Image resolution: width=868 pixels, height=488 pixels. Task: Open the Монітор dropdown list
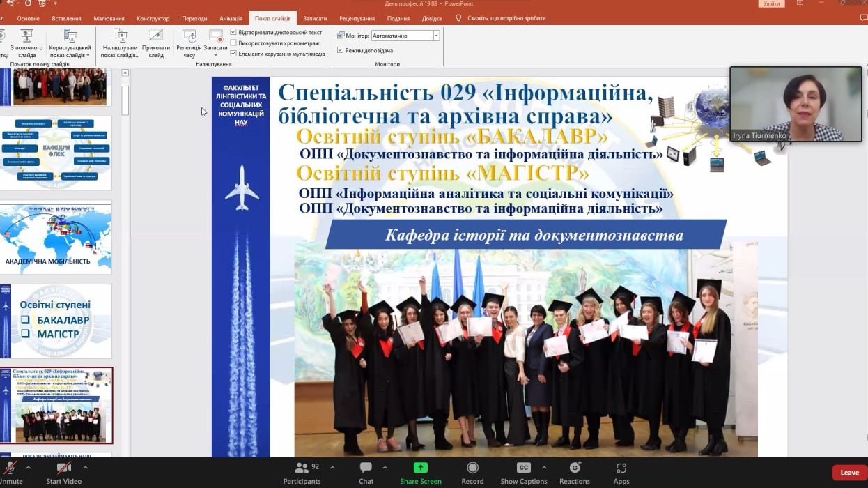click(x=436, y=36)
